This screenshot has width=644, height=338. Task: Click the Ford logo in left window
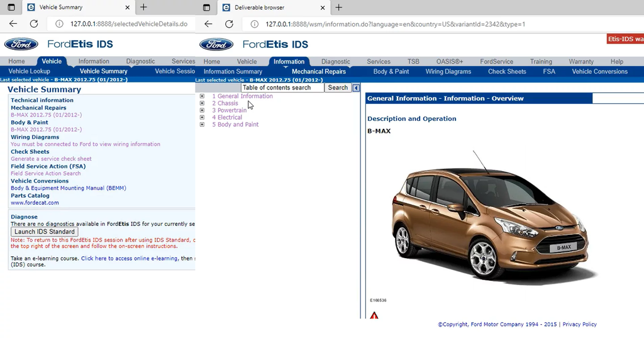point(21,44)
